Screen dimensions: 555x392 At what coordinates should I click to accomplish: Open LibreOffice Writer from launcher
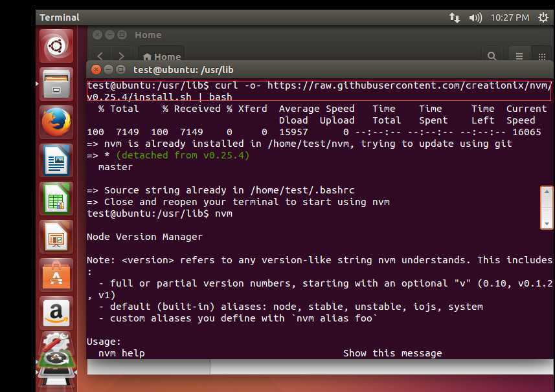pyautogui.click(x=56, y=160)
